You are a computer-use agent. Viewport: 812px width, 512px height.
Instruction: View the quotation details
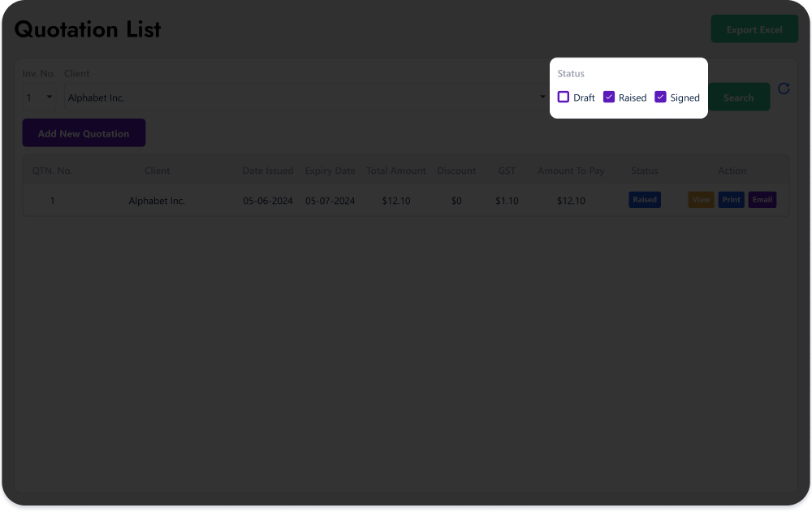click(701, 199)
